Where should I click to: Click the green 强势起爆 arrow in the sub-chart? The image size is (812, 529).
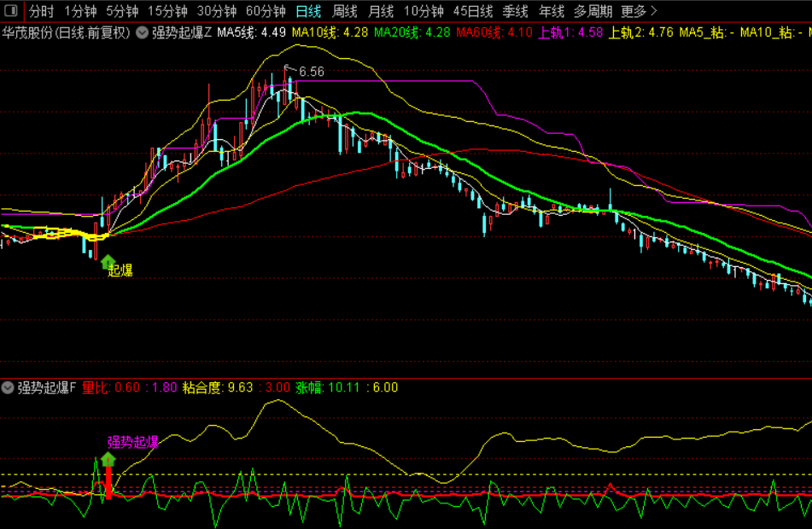pyautogui.click(x=108, y=459)
